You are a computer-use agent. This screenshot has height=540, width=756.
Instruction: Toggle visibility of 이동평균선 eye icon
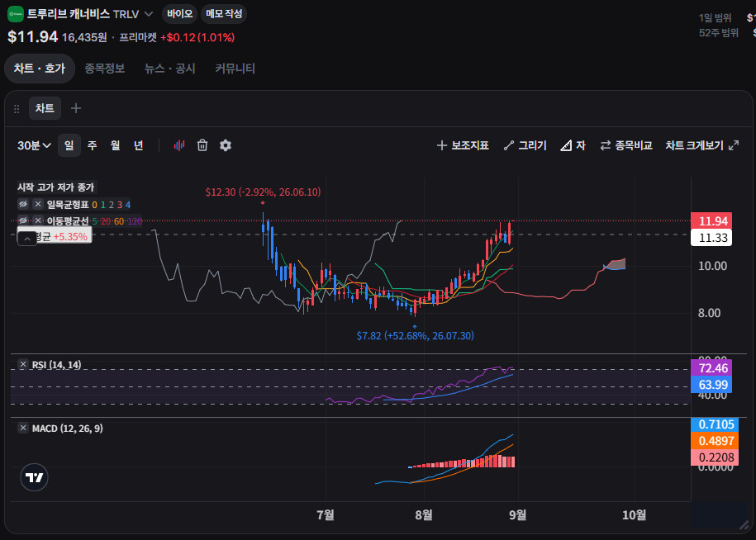(x=22, y=220)
